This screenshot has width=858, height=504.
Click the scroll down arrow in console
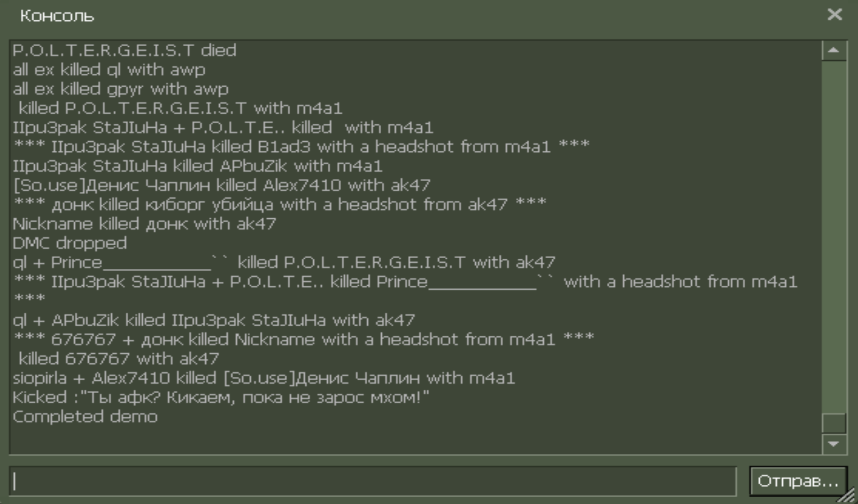[834, 444]
